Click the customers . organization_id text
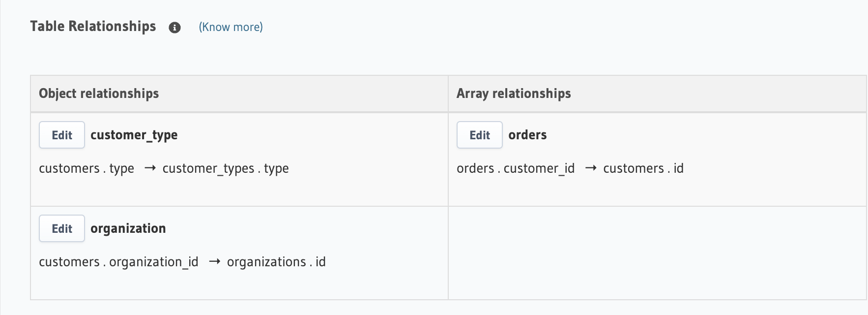Screen dimensions: 868x315 pos(118,262)
